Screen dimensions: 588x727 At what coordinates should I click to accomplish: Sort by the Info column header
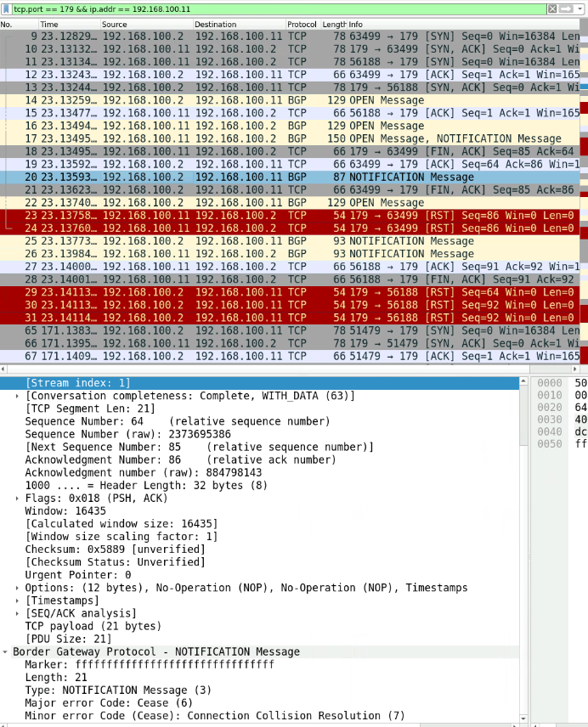pos(463,24)
